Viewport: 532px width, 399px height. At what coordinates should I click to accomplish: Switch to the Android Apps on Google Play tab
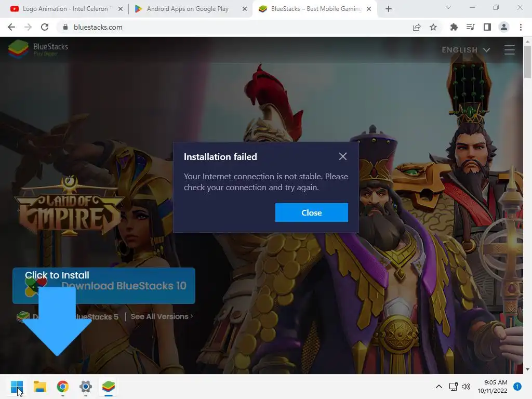[188, 9]
